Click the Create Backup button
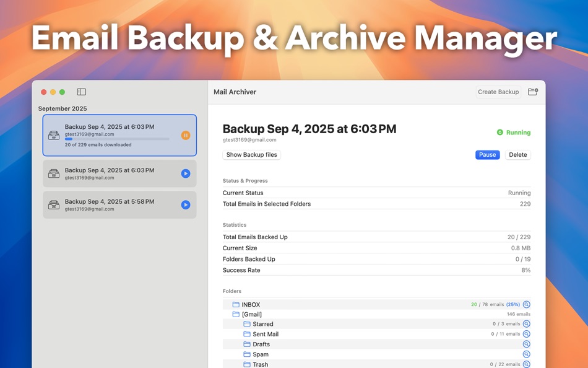This screenshot has height=368, width=588. [x=498, y=91]
